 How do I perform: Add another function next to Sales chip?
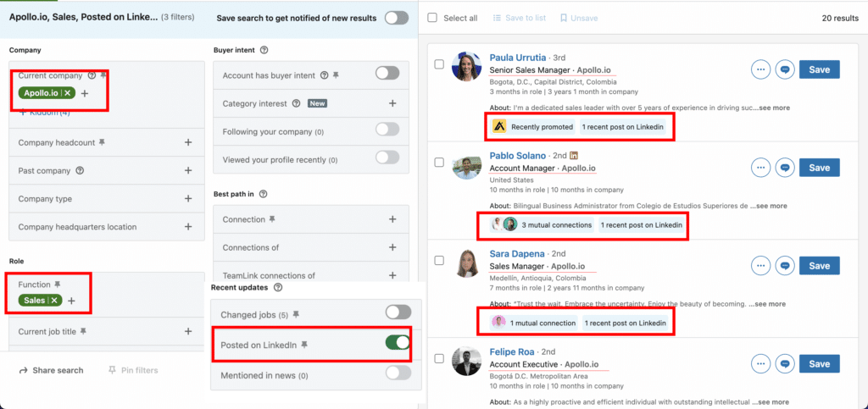pyautogui.click(x=71, y=301)
